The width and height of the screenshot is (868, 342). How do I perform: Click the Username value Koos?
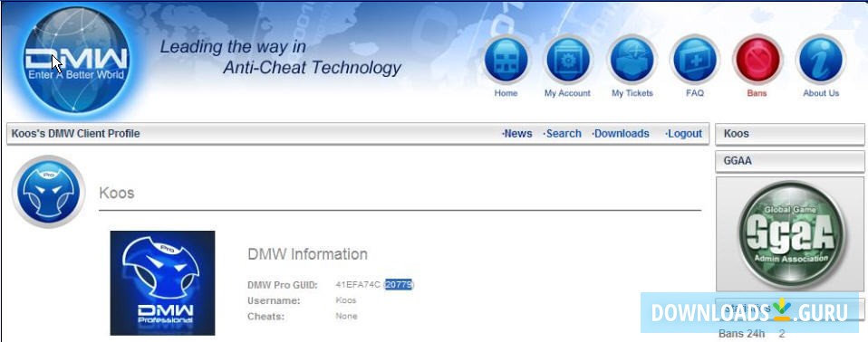click(x=346, y=300)
